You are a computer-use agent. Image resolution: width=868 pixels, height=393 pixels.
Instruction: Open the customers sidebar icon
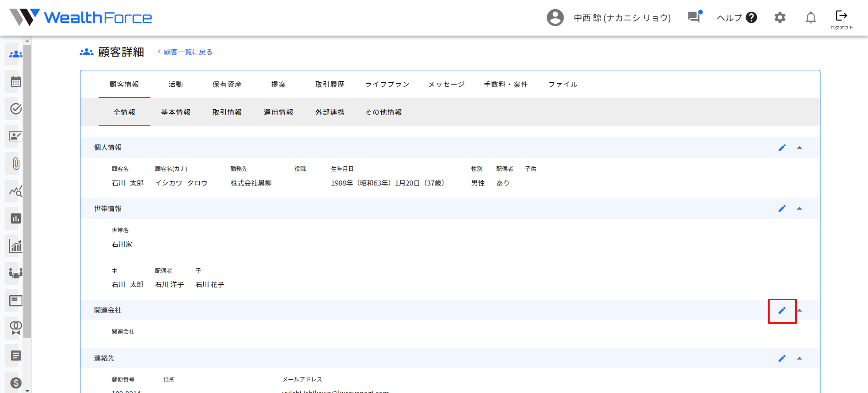click(16, 54)
